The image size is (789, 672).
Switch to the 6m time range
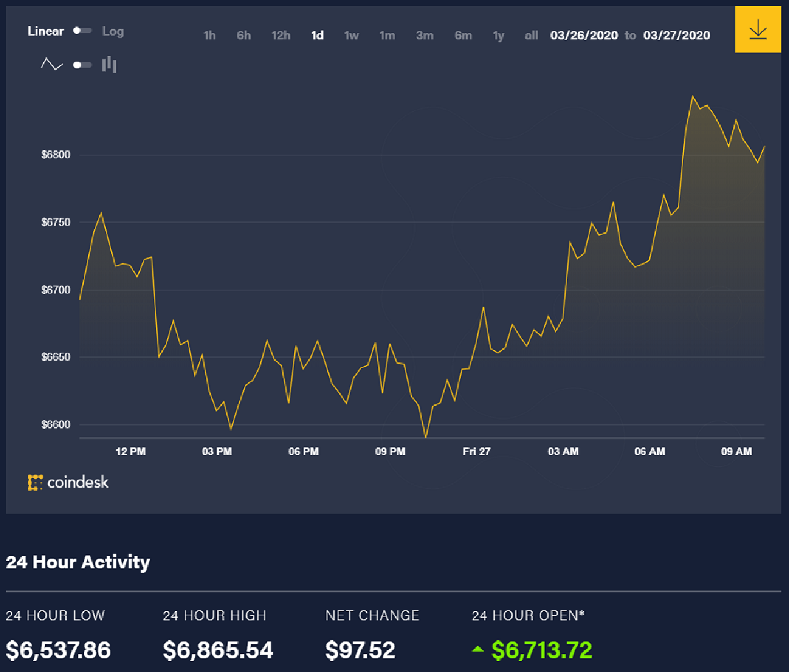coord(464,36)
